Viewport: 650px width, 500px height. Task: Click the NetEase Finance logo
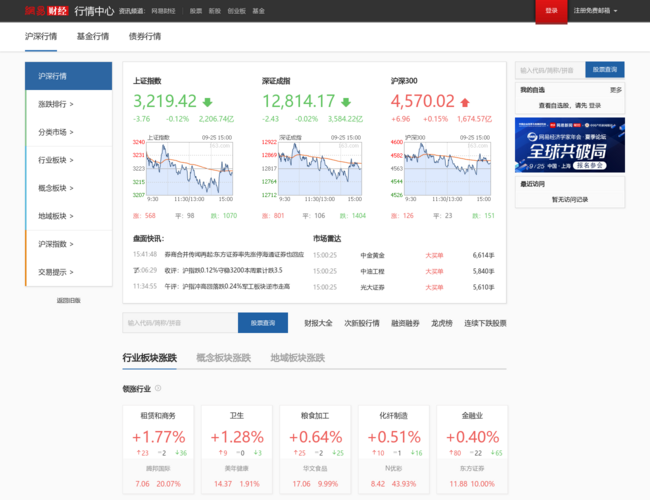46,11
